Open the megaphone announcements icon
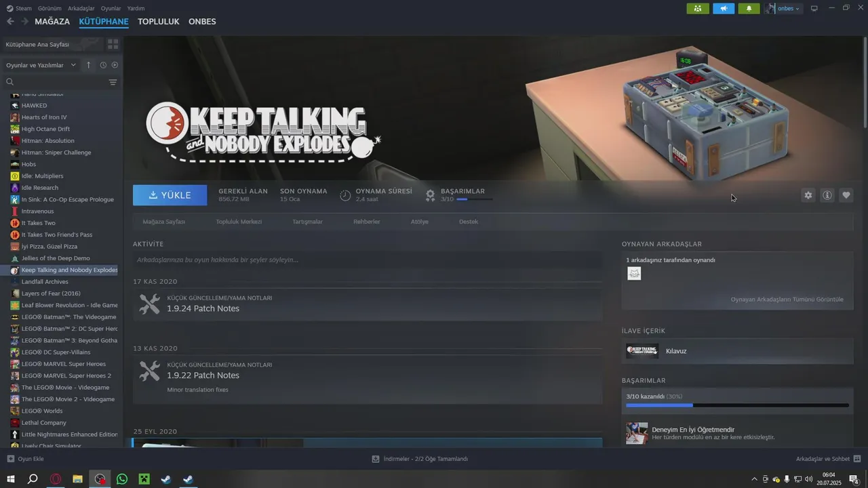Viewport: 868px width, 488px height. [x=724, y=8]
